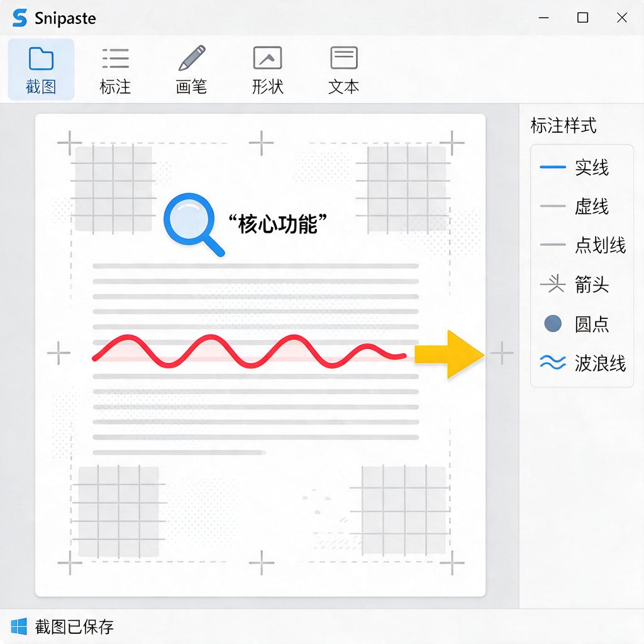Click the top center crosshair selection handle
Screen dimensions: 644x644
(261, 143)
